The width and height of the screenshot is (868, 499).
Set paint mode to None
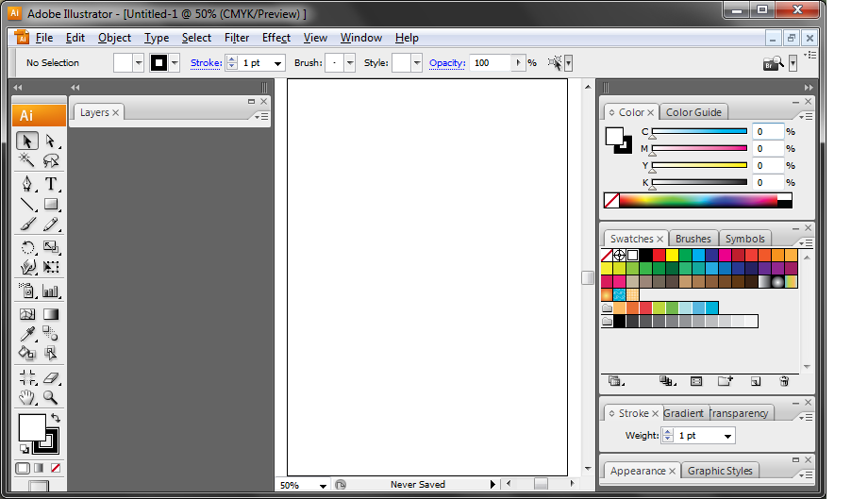[56, 469]
